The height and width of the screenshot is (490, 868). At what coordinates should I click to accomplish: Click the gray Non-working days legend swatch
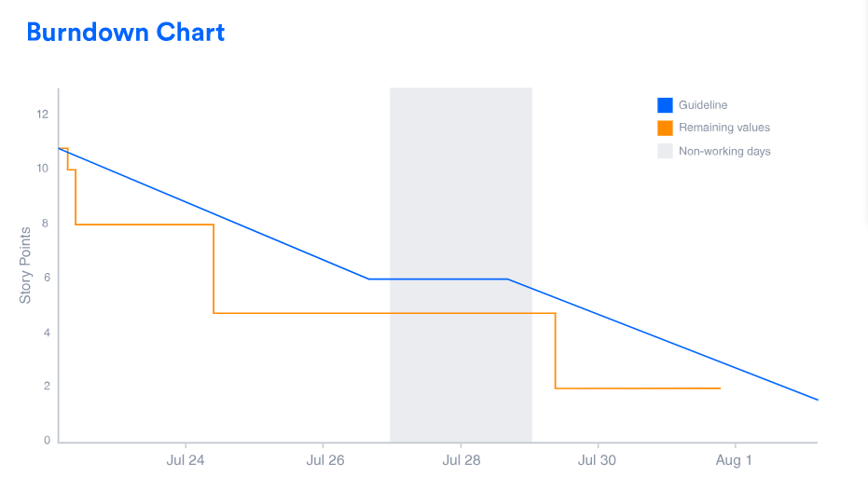(665, 151)
